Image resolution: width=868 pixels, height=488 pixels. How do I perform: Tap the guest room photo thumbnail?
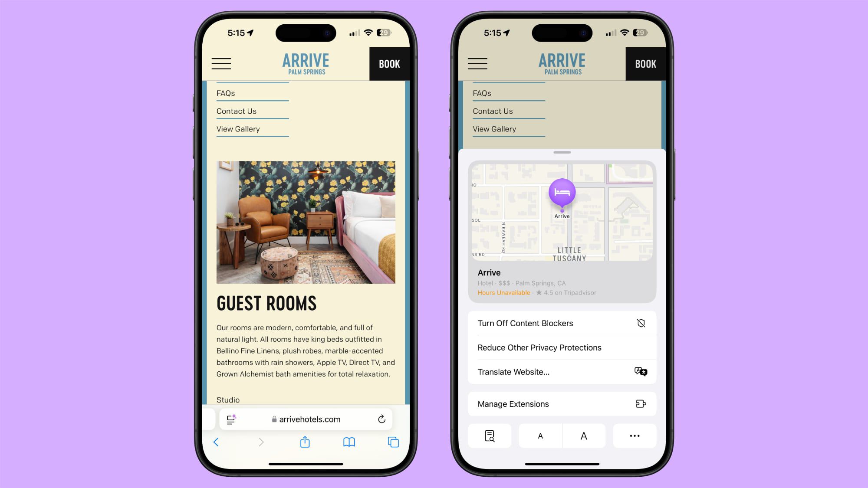[306, 222]
